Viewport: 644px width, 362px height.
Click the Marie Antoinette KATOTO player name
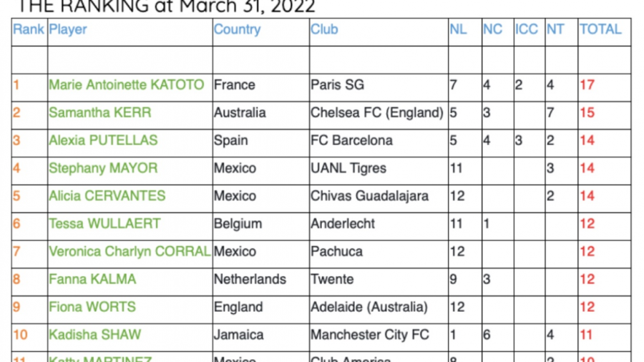point(126,84)
